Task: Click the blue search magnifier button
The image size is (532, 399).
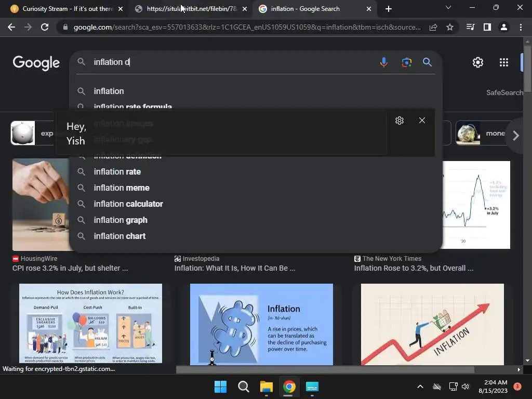Action: pos(427,62)
